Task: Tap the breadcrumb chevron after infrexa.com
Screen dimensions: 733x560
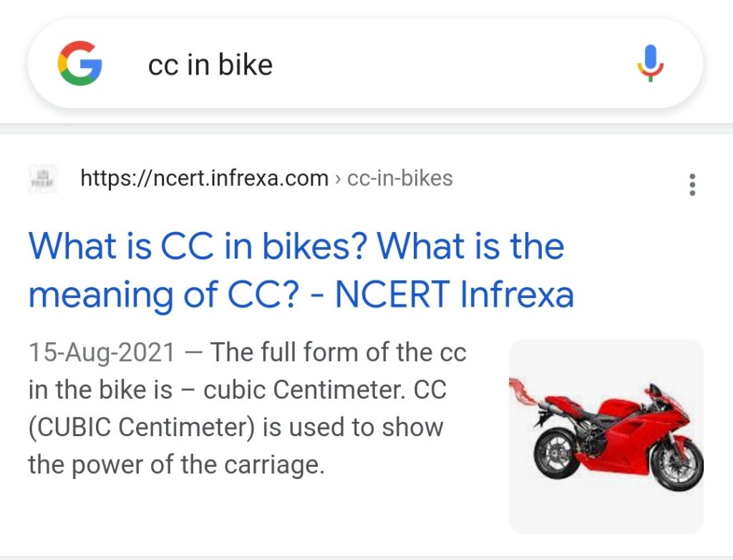Action: click(338, 179)
